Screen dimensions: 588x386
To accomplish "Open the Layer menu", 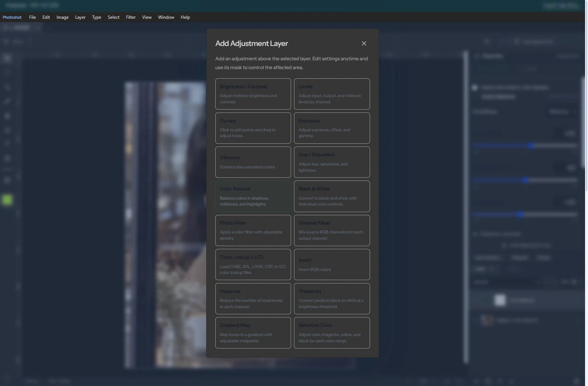I will click(x=80, y=17).
